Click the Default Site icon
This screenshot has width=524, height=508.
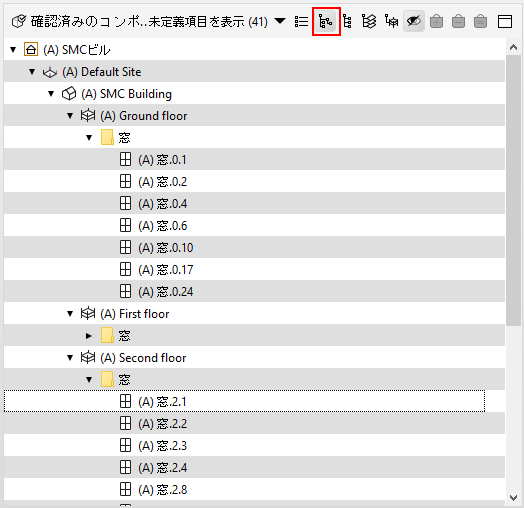(50, 72)
